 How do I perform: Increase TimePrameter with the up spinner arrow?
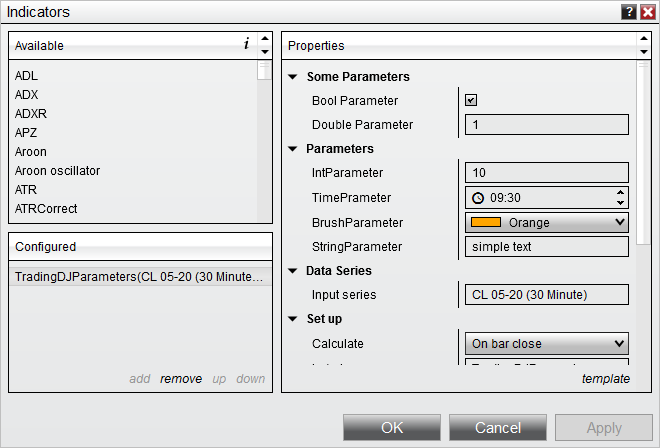pos(620,193)
